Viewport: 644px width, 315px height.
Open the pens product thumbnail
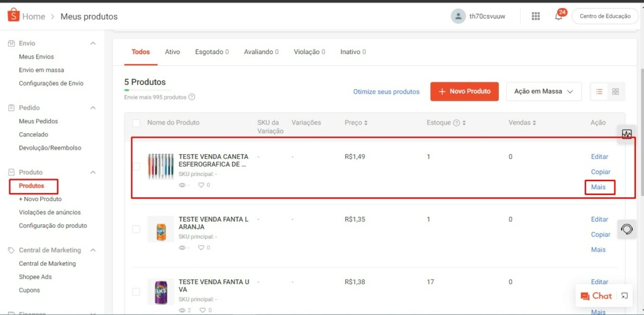click(161, 167)
